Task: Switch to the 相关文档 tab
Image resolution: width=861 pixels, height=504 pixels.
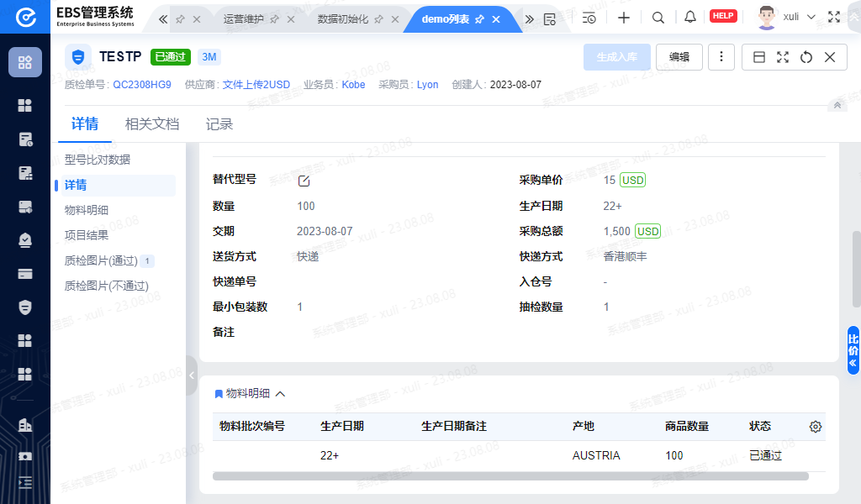Action: point(152,124)
